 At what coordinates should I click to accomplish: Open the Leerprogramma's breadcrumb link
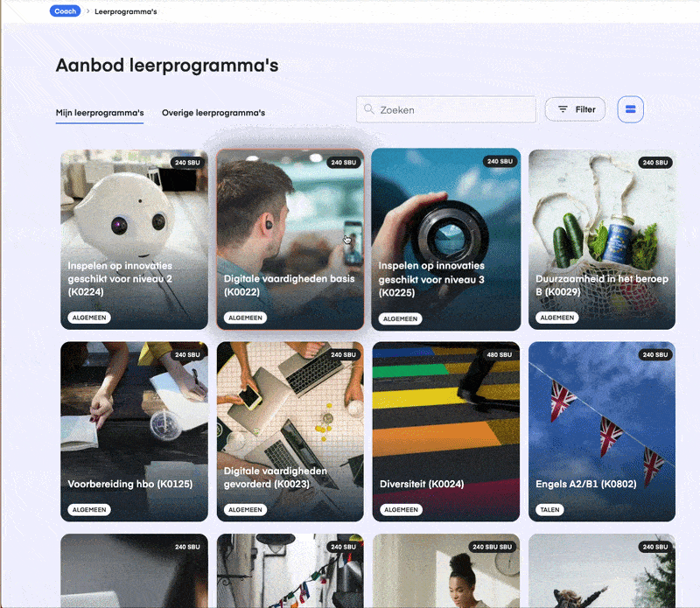(125, 11)
